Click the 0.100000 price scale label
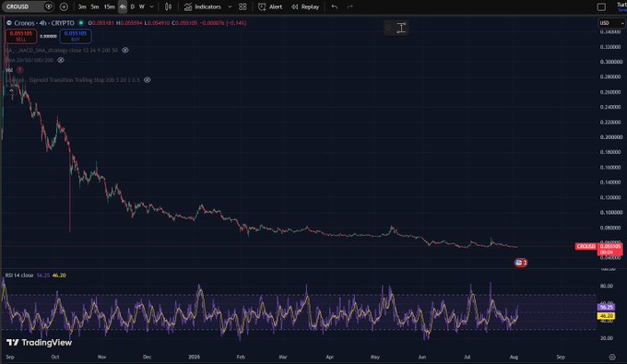627x364 pixels. coord(611,212)
